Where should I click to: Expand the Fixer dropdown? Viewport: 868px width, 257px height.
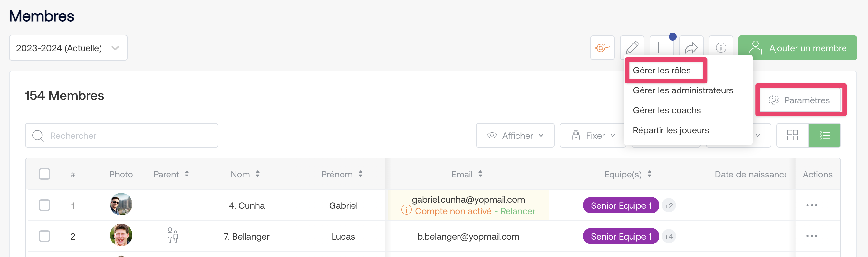tap(593, 135)
